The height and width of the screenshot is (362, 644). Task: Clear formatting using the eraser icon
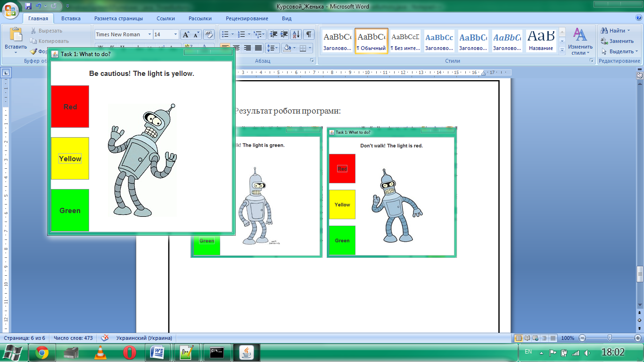click(209, 34)
